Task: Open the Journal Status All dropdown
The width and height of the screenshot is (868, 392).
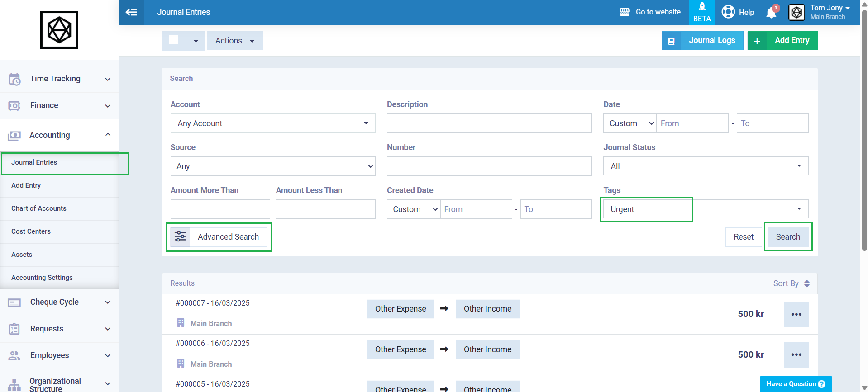Action: (706, 166)
